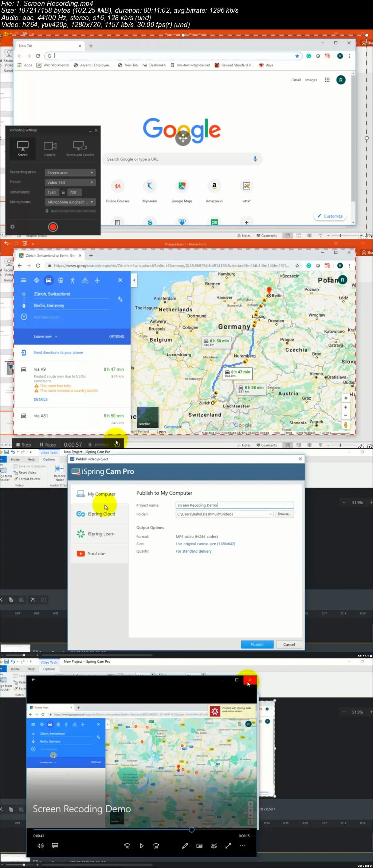Screen dimensions: 373x868
Task: Select walking mode in Maps directions
Action: tap(73, 280)
